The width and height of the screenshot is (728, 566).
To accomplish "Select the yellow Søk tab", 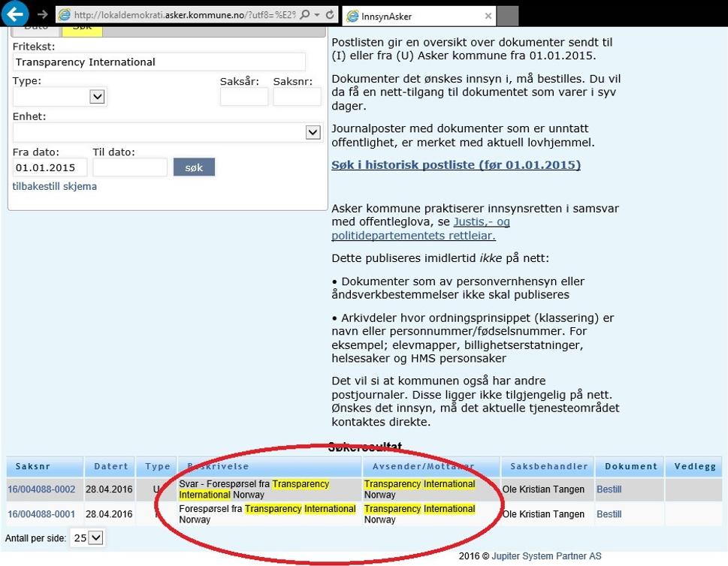I will pos(82,31).
